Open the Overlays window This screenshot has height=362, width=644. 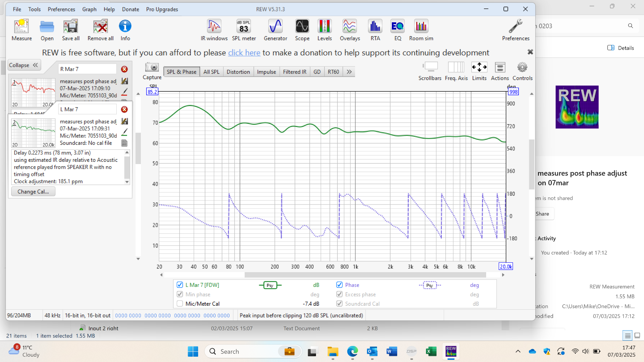(350, 30)
